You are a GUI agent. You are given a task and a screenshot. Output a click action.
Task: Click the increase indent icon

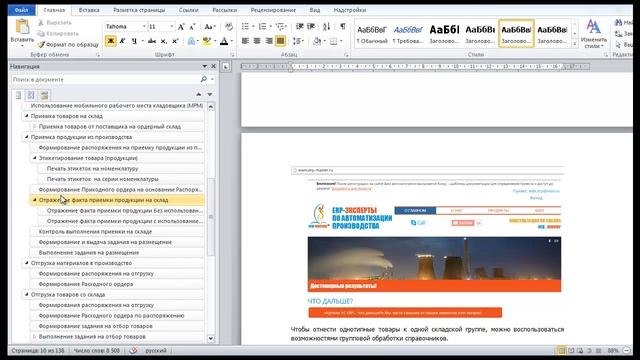coord(311,27)
